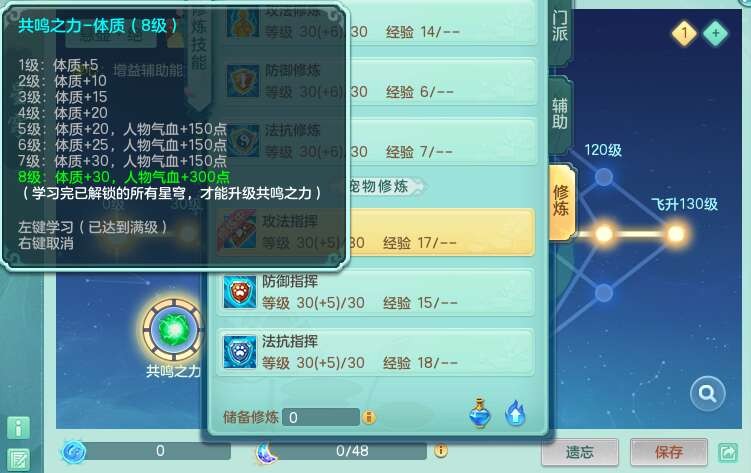This screenshot has width=751, height=473.
Task: Click the 储备修炼 value field
Action: 320,417
